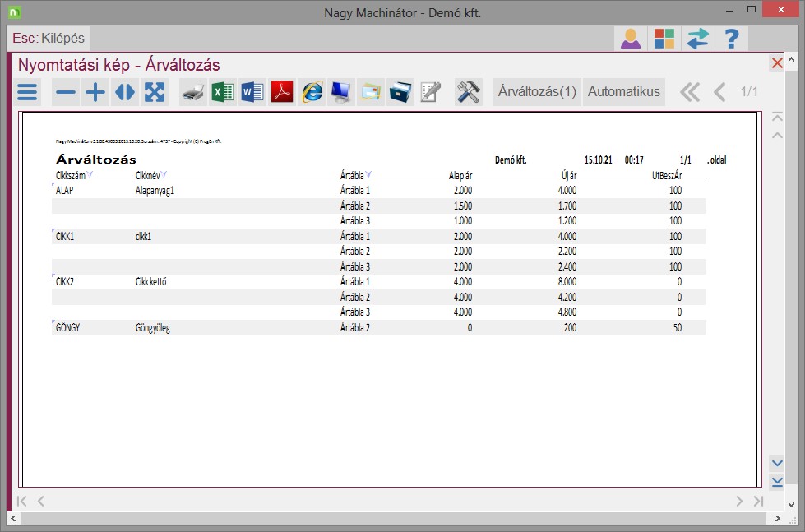Zoom in with the plus icon
Image resolution: width=805 pixels, height=532 pixels.
point(95,92)
